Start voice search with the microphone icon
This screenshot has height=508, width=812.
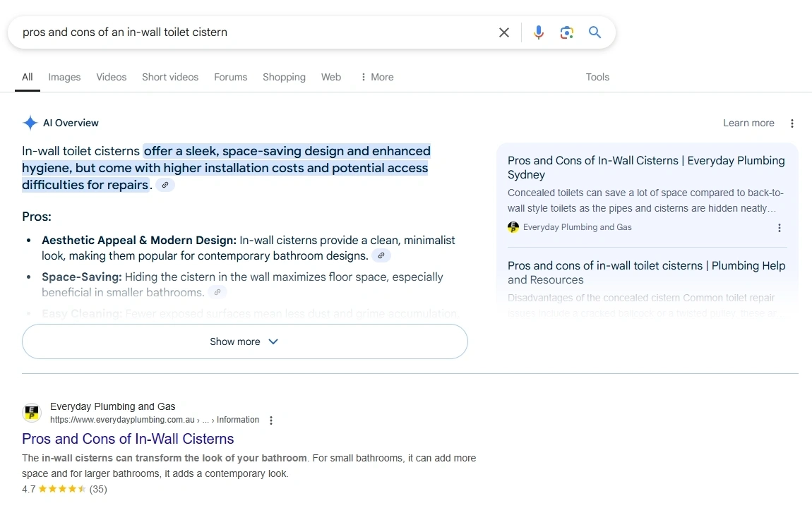pos(539,32)
